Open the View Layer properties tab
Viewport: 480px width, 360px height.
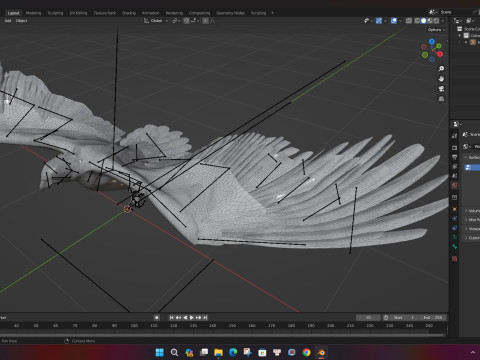click(x=455, y=166)
